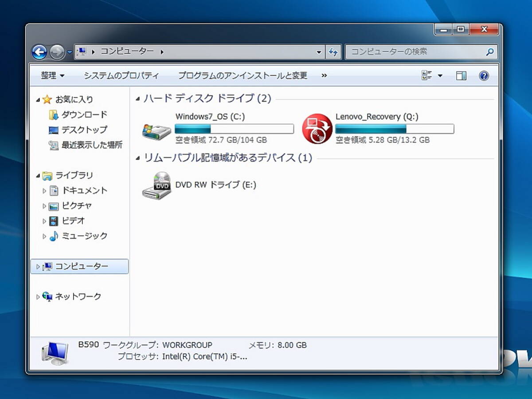Click 空き領域 5.28 GB/13.2 GB text
The width and height of the screenshot is (532, 399).
(383, 140)
